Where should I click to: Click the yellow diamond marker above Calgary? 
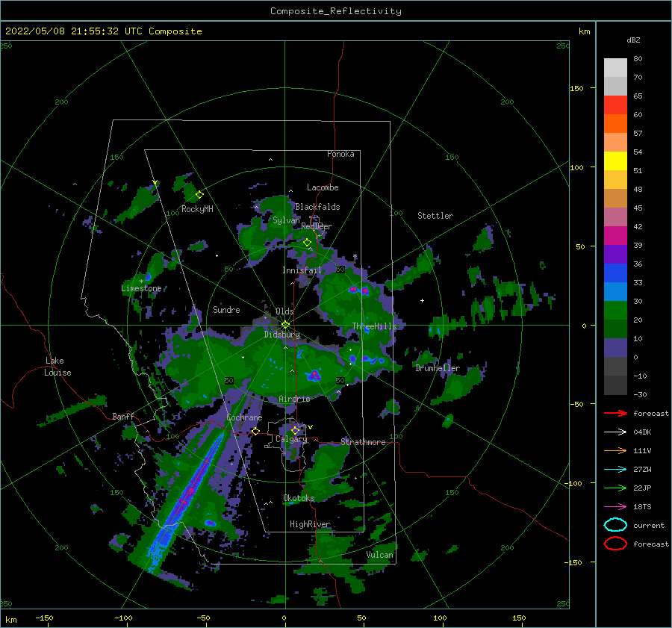coord(295,430)
